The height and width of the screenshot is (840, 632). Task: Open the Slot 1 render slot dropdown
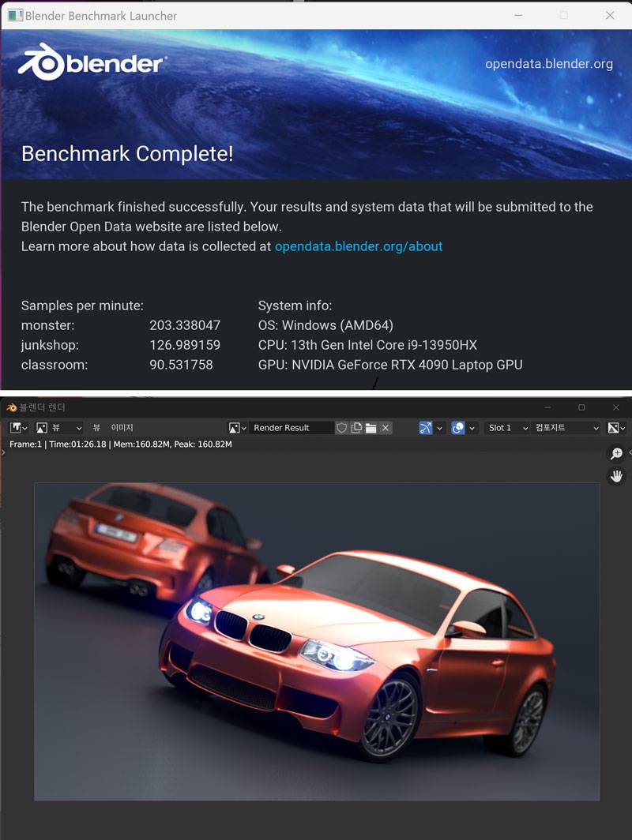tap(507, 428)
